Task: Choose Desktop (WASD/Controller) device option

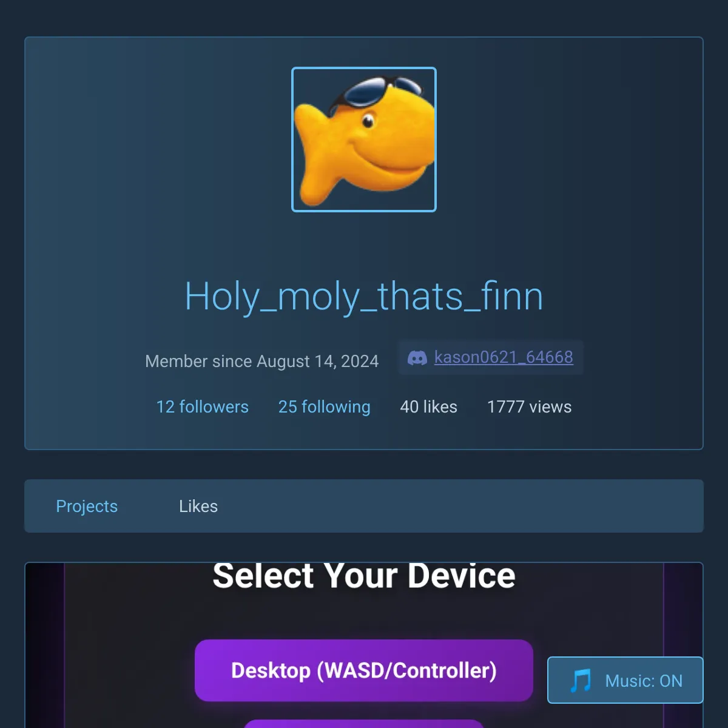Action: click(x=364, y=670)
